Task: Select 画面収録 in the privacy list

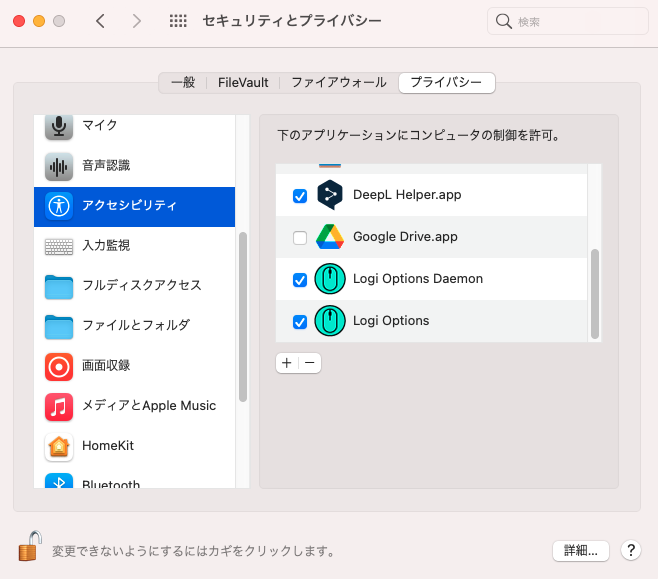Action: (134, 367)
